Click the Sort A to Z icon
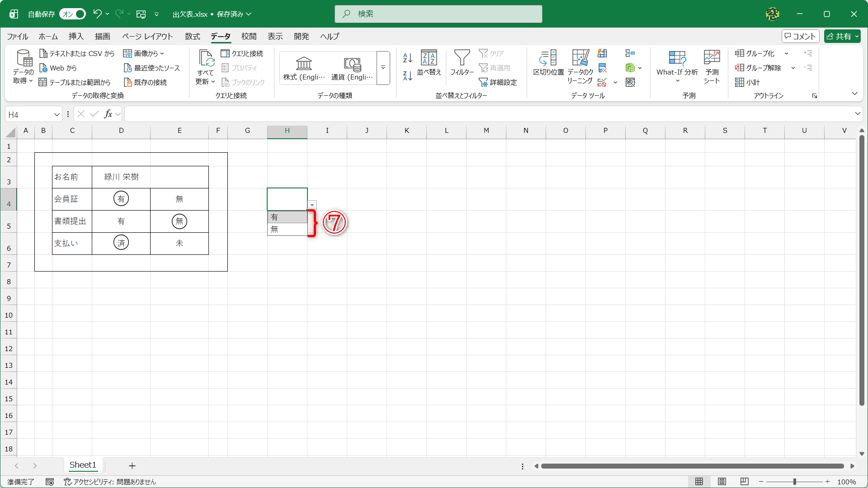Image resolution: width=868 pixels, height=488 pixels. point(407,57)
